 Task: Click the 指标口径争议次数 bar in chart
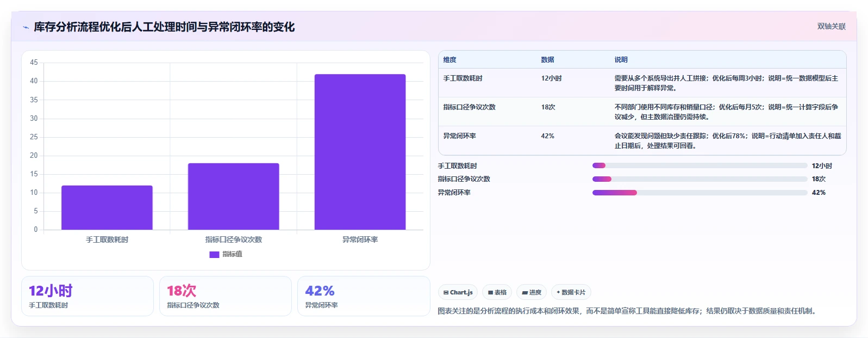tap(234, 196)
